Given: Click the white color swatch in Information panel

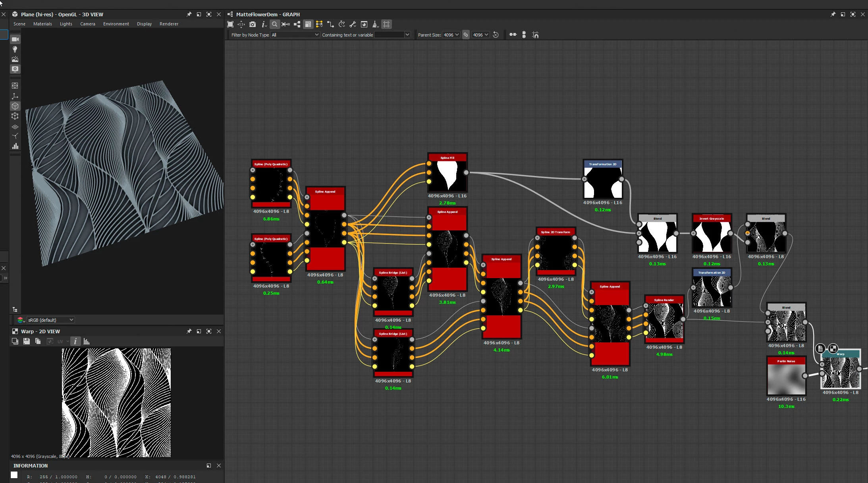Looking at the screenshot, I should pos(14,475).
